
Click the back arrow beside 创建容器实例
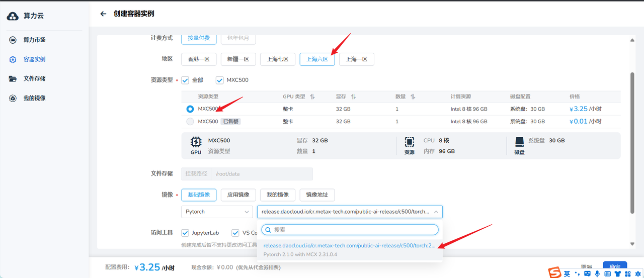point(103,14)
